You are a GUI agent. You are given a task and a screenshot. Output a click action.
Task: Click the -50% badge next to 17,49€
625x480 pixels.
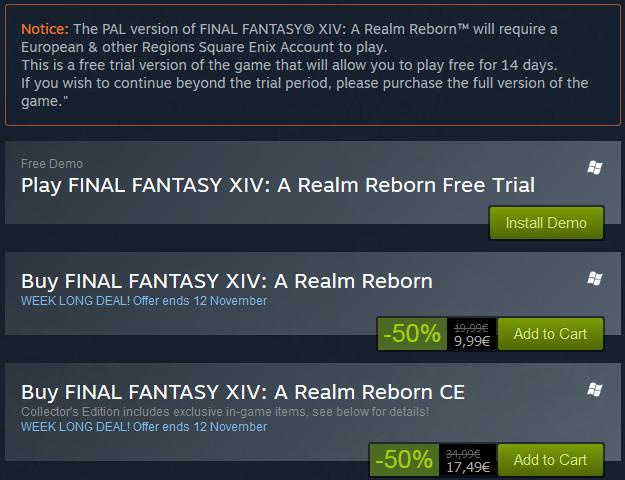tap(404, 459)
